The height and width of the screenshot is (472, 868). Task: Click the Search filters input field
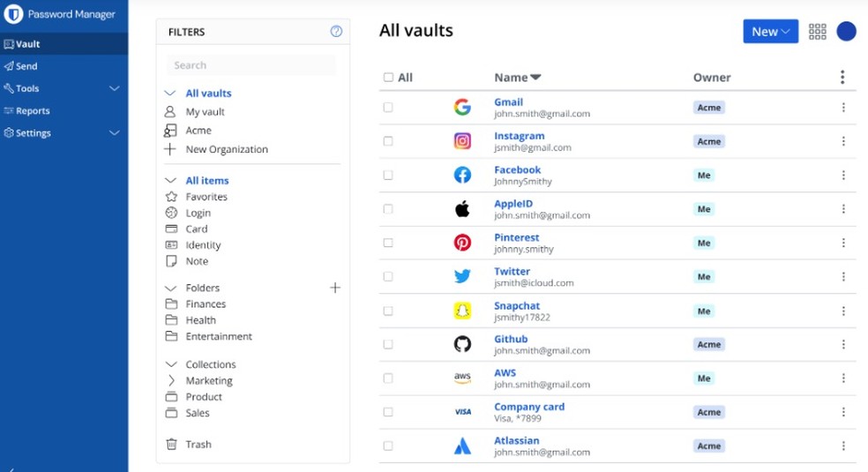pyautogui.click(x=251, y=65)
